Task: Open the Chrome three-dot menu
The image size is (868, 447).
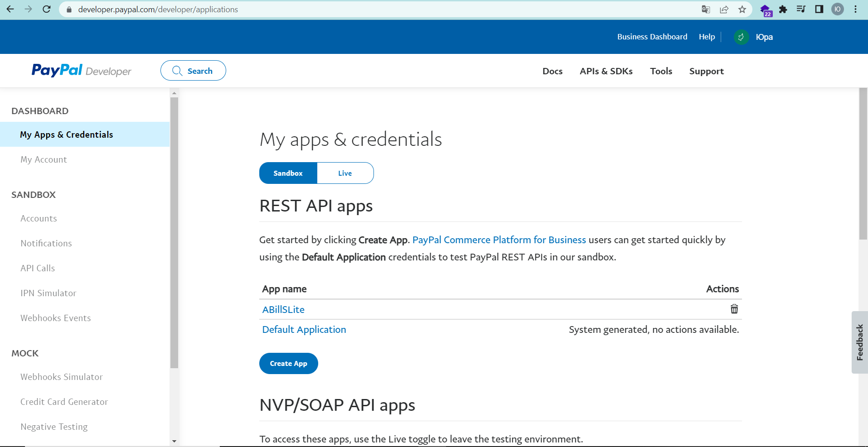Action: [855, 9]
